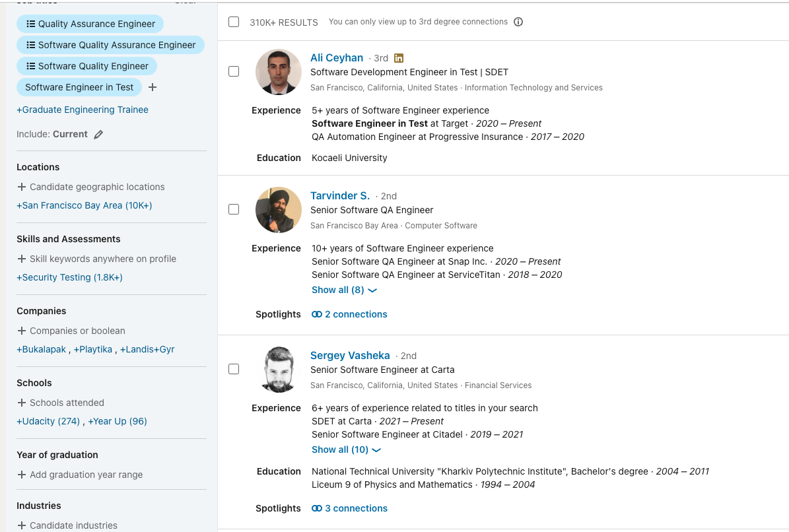
Task: Click the pencil edit icon beside Include: Current
Action: tap(98, 134)
